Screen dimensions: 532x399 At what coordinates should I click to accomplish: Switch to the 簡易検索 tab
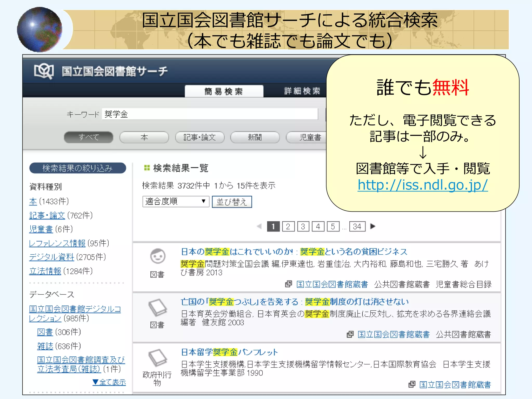pos(224,91)
